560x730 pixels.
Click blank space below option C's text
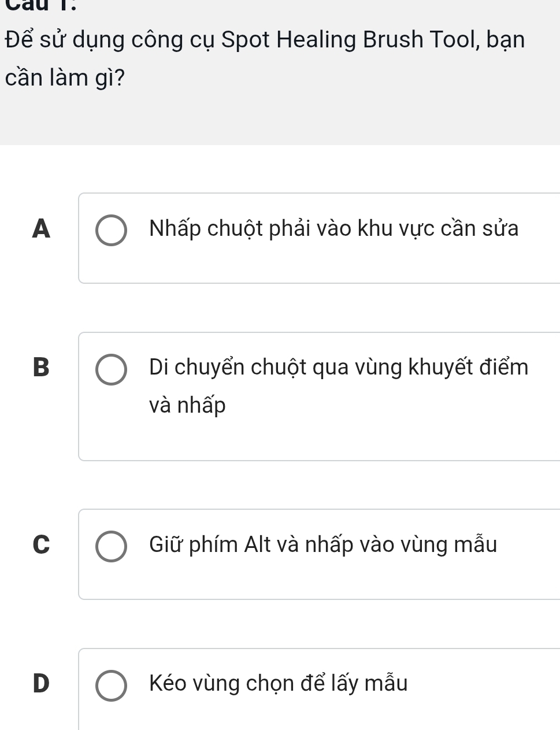pyautogui.click(x=318, y=580)
